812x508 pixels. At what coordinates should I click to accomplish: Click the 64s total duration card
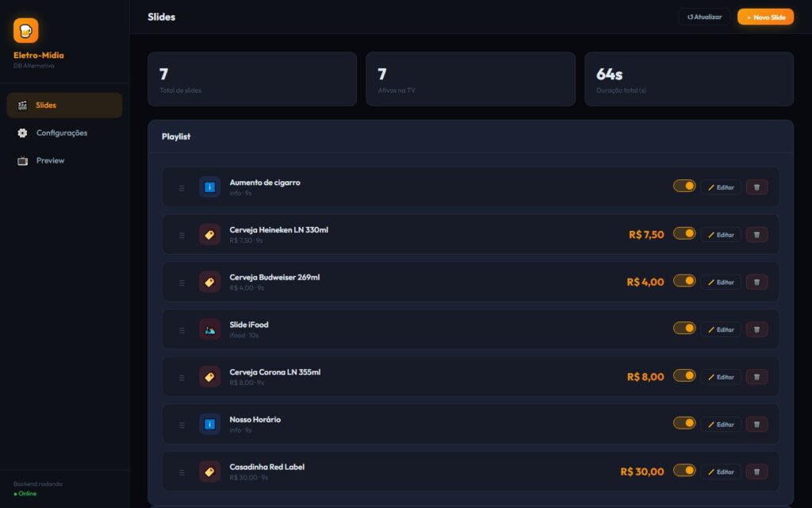point(689,79)
